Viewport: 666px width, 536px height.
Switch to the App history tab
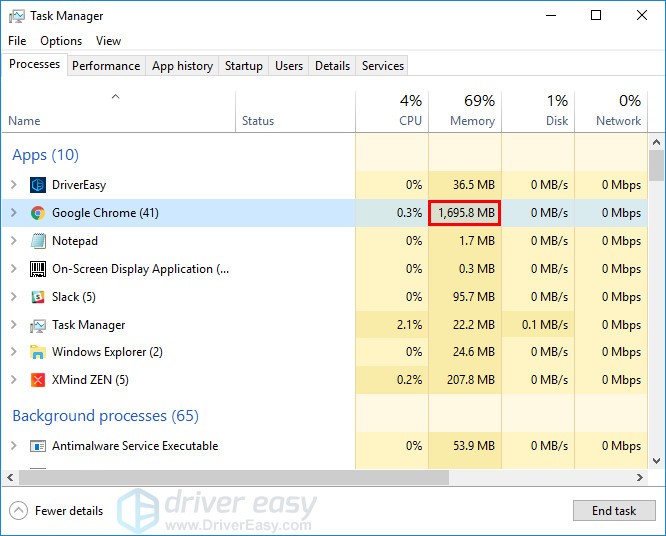(182, 66)
